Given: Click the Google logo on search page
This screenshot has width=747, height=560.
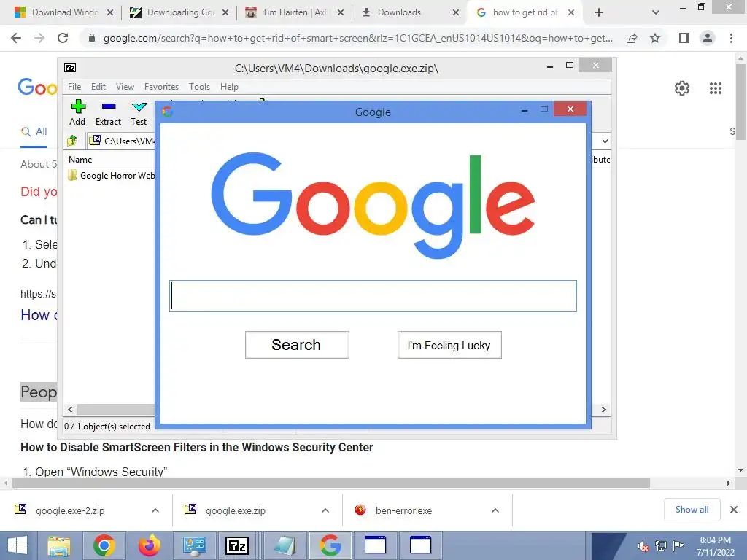Looking at the screenshot, I should 37,87.
